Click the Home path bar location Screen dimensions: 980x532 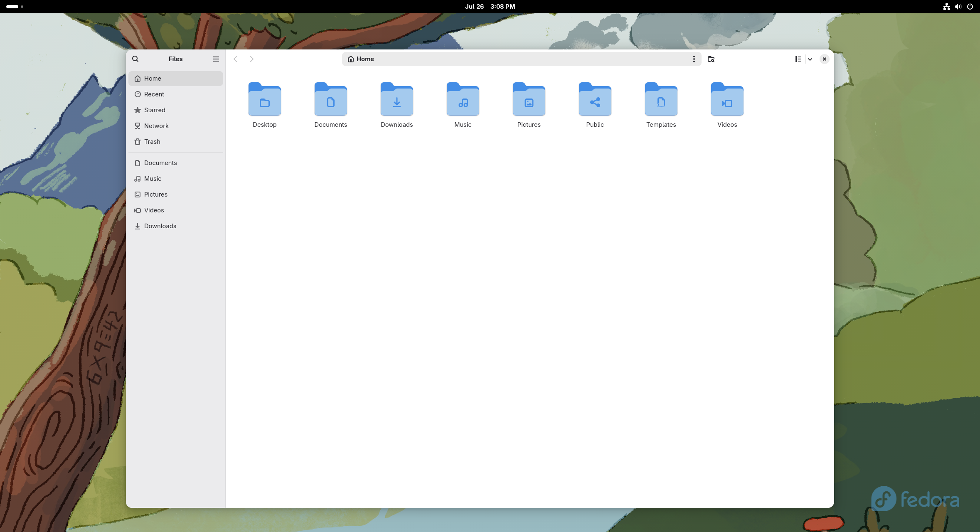point(361,59)
